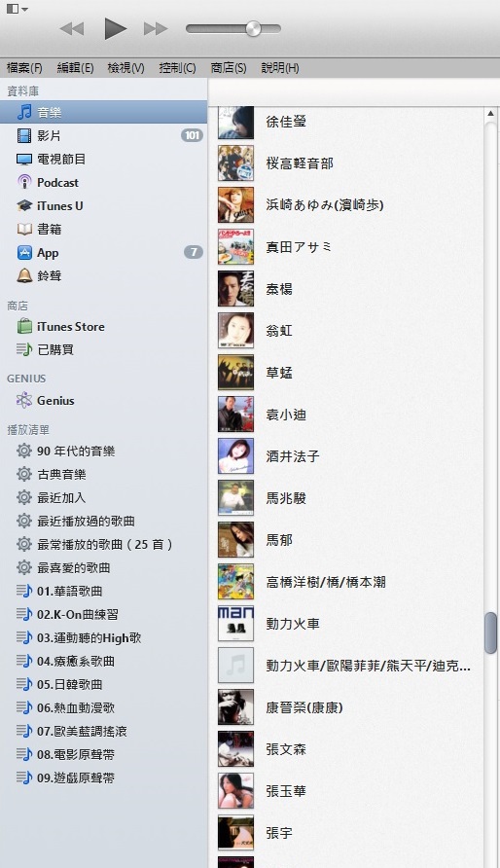Adjust the volume slider knob

click(x=253, y=28)
